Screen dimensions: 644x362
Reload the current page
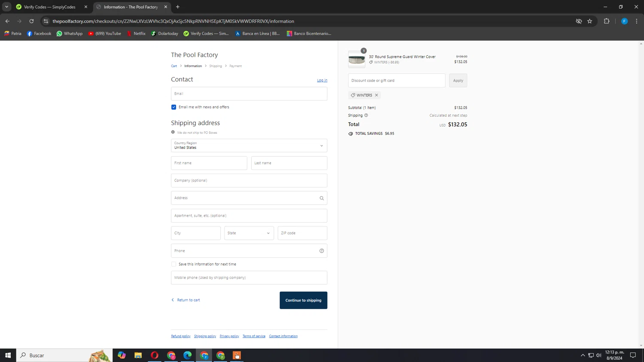pos(31,21)
